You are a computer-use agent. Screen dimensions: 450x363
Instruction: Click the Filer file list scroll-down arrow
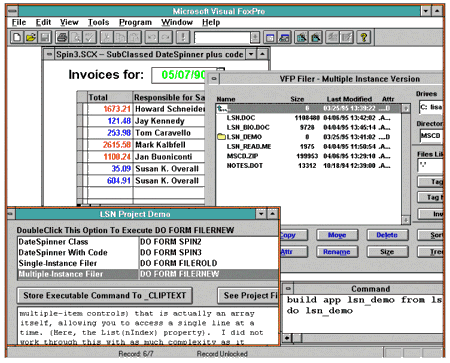pyautogui.click(x=406, y=220)
